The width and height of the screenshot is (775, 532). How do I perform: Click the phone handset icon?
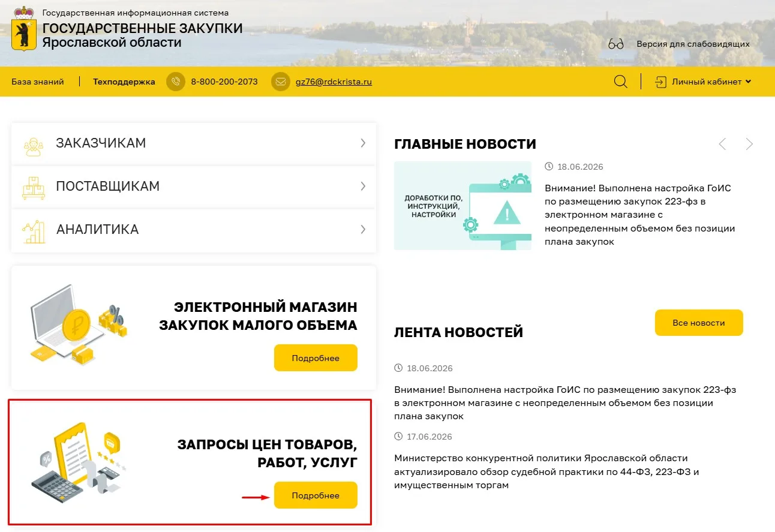point(176,82)
